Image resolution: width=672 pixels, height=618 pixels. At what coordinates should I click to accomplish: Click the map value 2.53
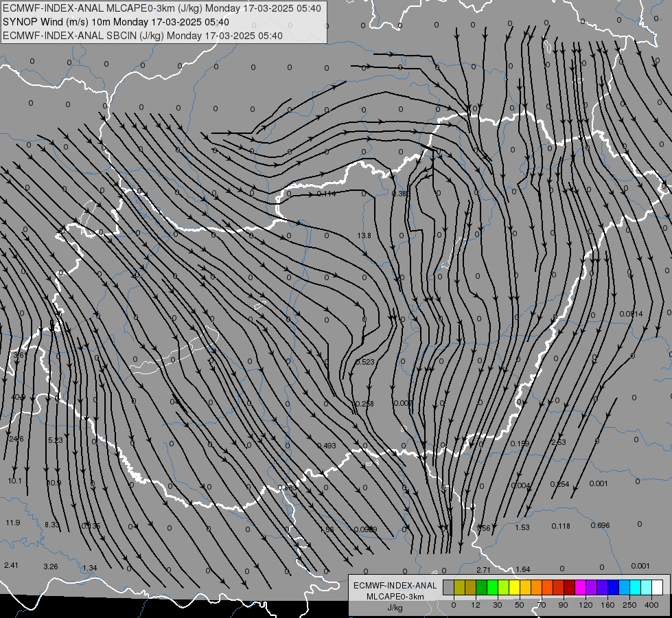[x=559, y=442]
